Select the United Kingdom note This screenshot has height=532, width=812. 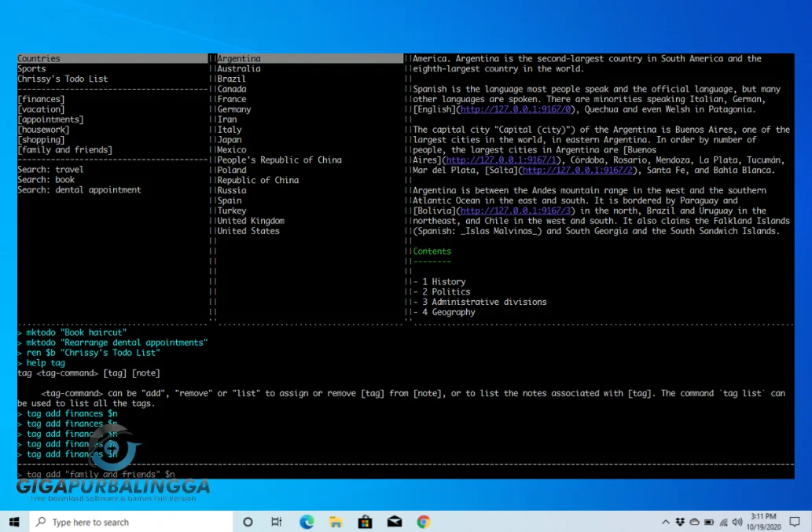click(251, 221)
